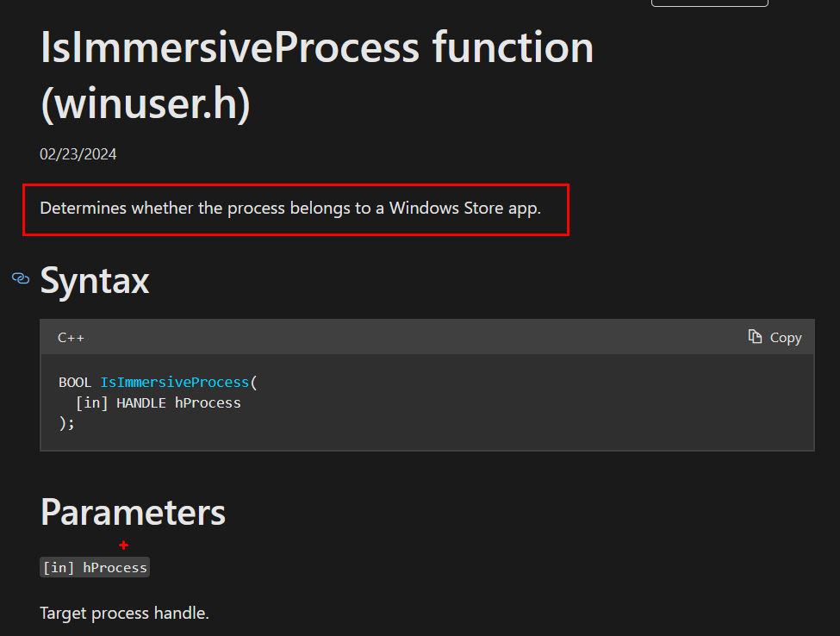The width and height of the screenshot is (840, 636).
Task: Click the Copy icon in the code block
Action: click(x=755, y=337)
